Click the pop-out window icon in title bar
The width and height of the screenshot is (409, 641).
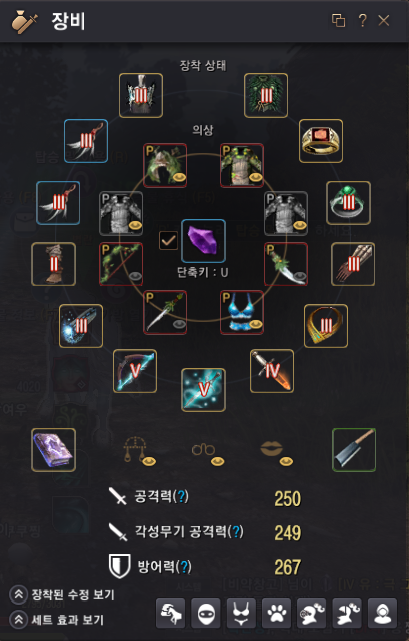coord(338,20)
